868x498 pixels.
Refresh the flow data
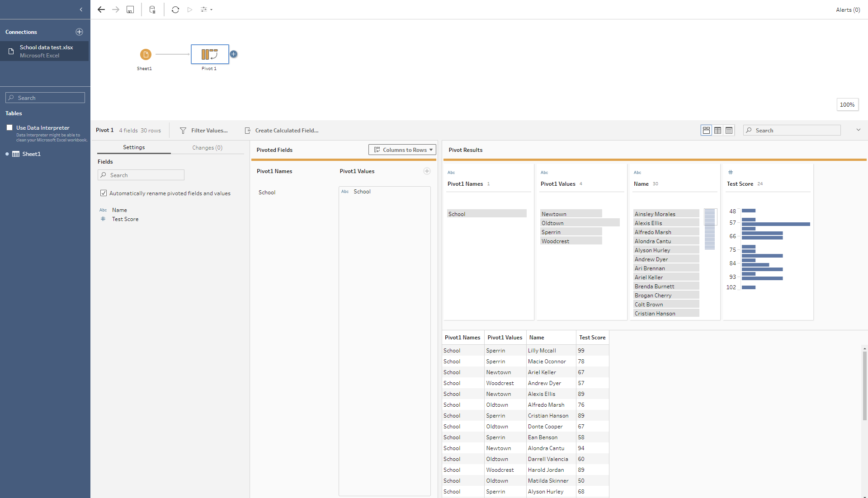click(175, 9)
